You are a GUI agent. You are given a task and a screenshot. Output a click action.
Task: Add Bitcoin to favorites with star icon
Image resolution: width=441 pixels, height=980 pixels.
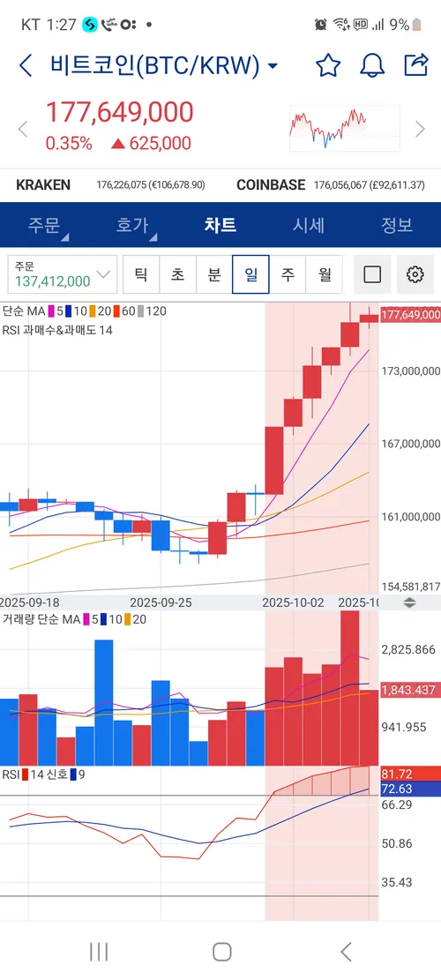(328, 65)
